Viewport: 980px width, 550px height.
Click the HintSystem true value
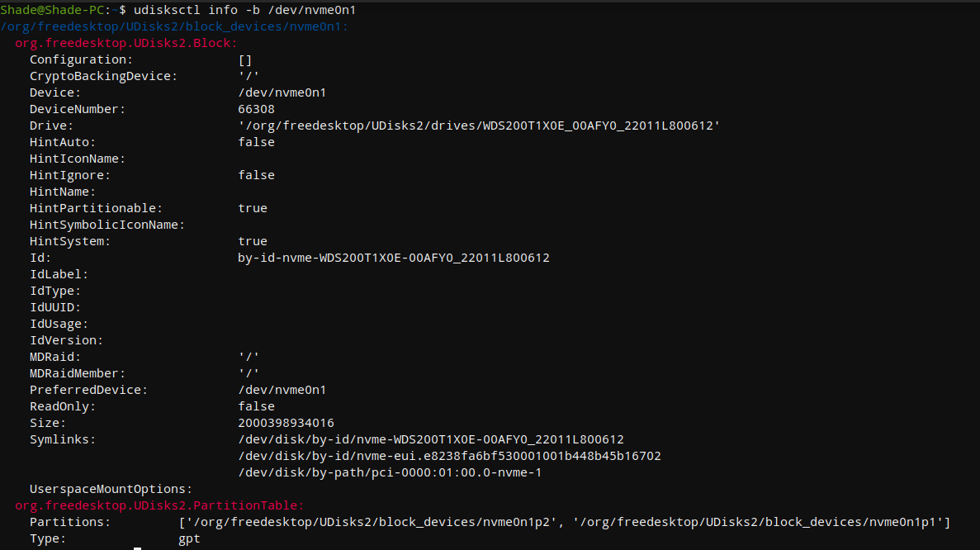(x=253, y=240)
